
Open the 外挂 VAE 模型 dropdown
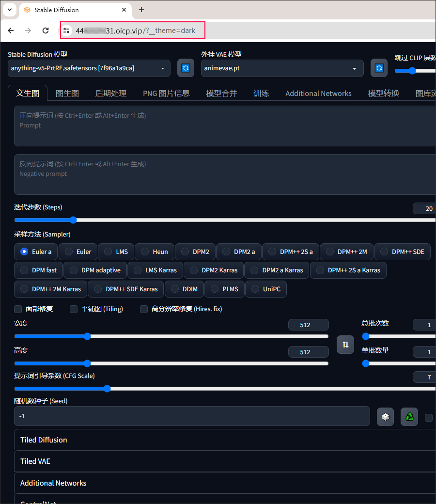(x=282, y=68)
